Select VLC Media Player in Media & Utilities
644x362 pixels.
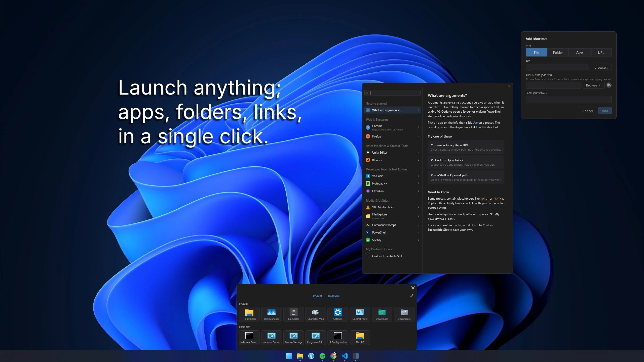pos(392,207)
